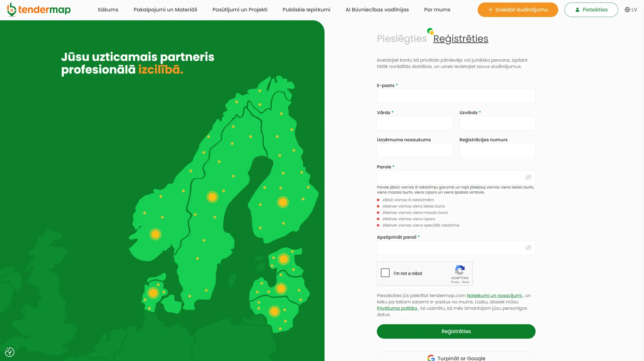Focus the Apstiprināt paroli field
The height and width of the screenshot is (361, 644).
456,248
